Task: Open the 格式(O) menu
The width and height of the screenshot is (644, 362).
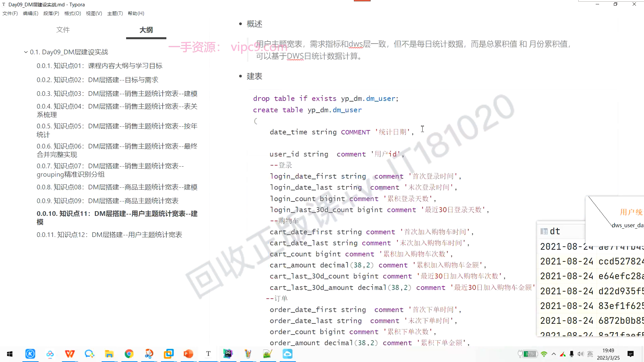Action: click(x=72, y=13)
